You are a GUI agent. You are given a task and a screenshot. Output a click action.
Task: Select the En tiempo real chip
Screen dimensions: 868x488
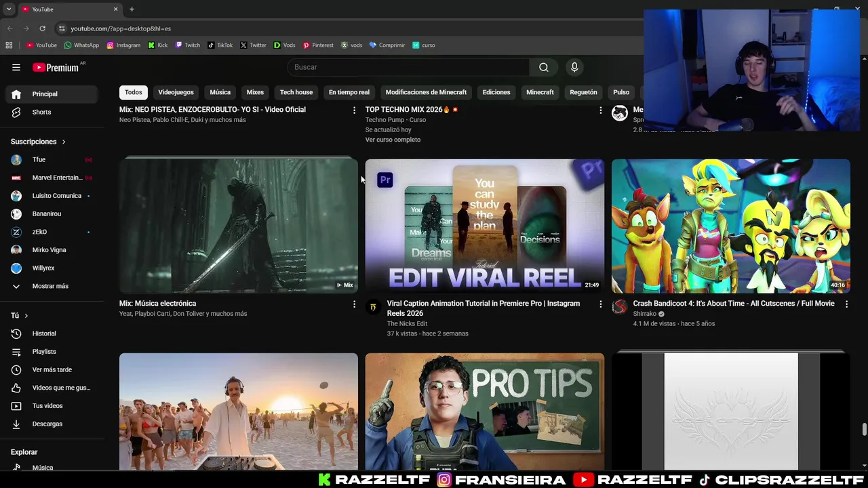pyautogui.click(x=349, y=92)
